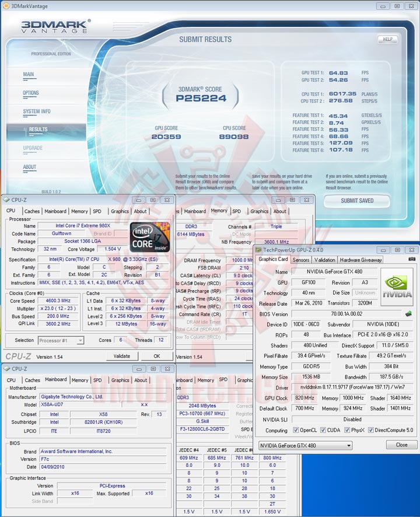Open OPTIONS in 3DMark sidebar
This screenshot has width=420, height=517.
tap(31, 93)
